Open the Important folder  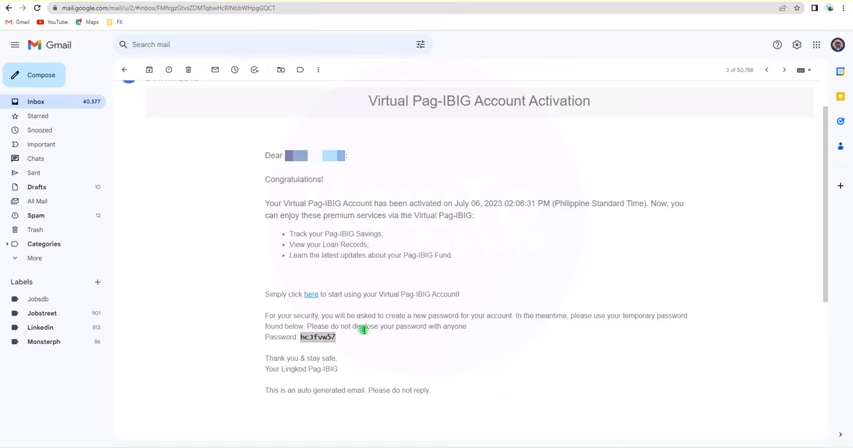coord(53,144)
